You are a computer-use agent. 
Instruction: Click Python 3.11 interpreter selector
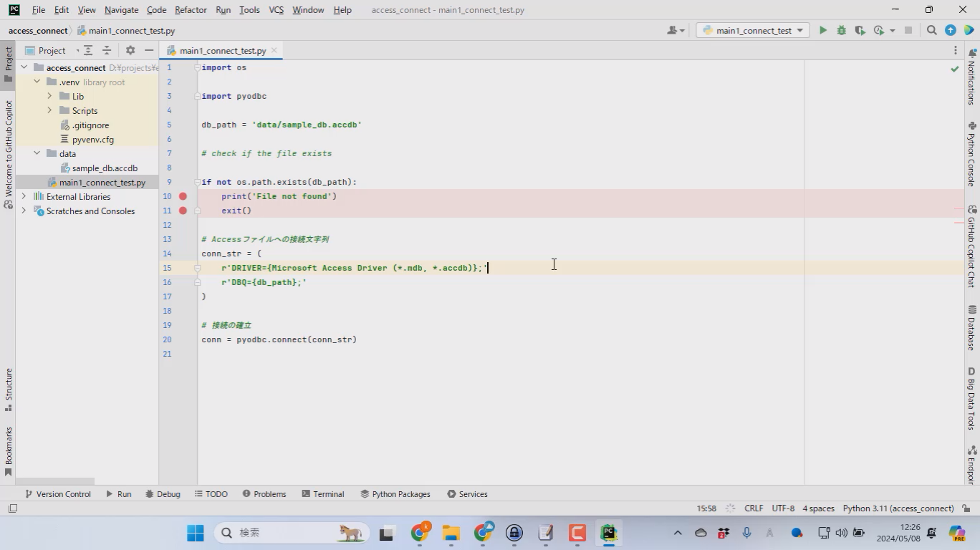[x=898, y=508]
